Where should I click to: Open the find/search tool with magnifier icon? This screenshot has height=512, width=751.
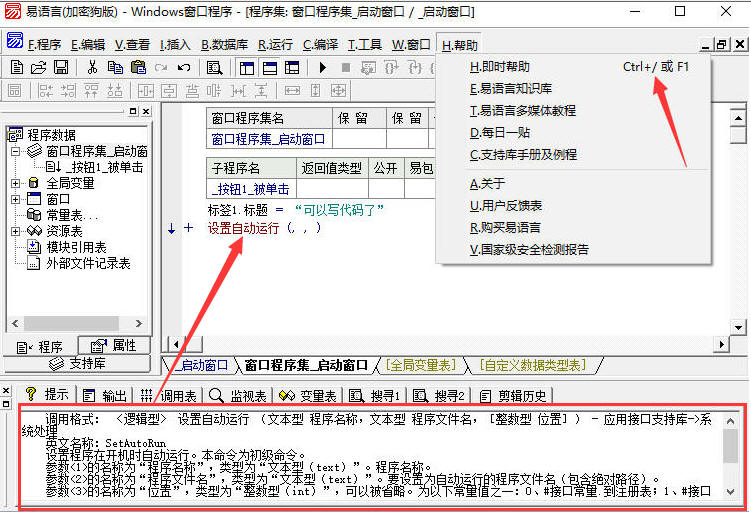(214, 68)
